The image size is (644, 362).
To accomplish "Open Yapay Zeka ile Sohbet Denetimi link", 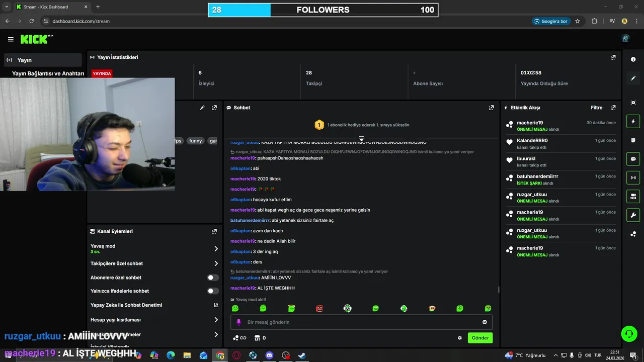I will tap(216, 305).
